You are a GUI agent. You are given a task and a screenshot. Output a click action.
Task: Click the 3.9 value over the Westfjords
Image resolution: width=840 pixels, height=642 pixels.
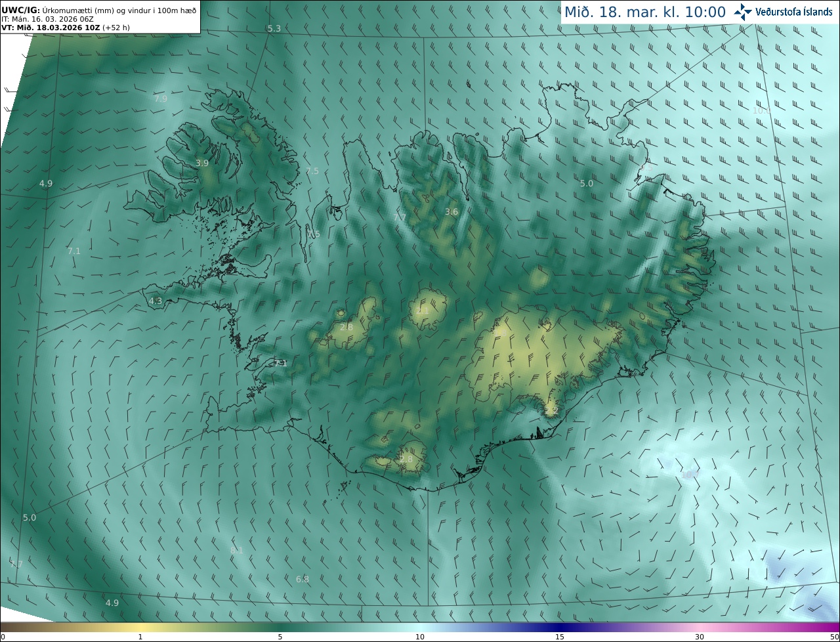(x=202, y=163)
